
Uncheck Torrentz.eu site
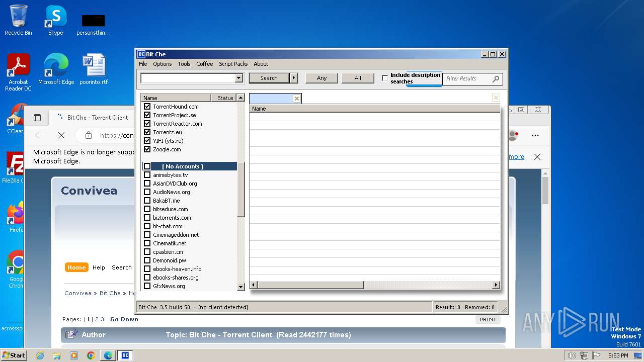pyautogui.click(x=147, y=132)
